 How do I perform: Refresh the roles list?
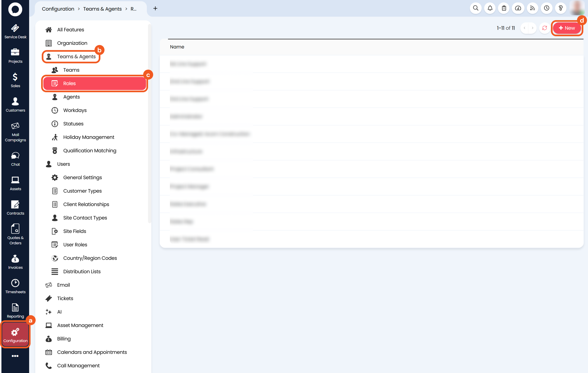coord(545,28)
